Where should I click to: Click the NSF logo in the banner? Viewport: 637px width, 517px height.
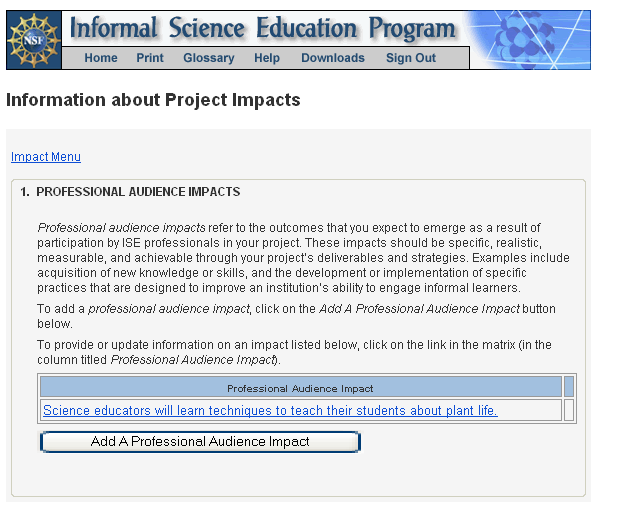pos(34,40)
